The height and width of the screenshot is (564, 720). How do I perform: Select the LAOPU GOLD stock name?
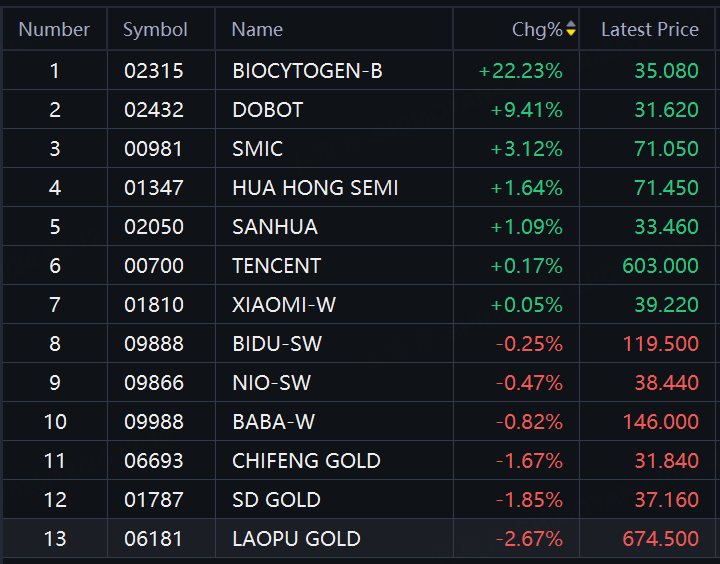296,539
